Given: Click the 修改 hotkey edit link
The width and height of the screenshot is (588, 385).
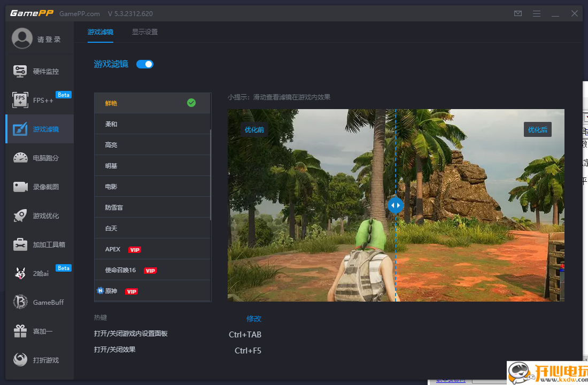Looking at the screenshot, I should (x=254, y=319).
